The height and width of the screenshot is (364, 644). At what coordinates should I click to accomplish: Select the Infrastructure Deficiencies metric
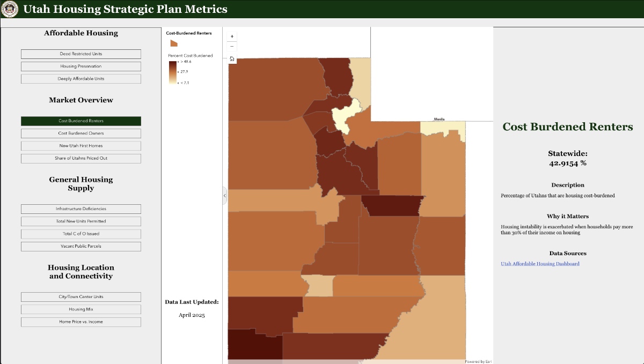[x=80, y=209]
